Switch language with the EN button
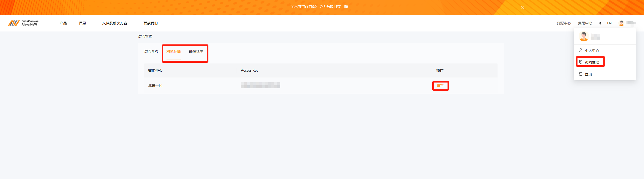The width and height of the screenshot is (644, 179). pyautogui.click(x=609, y=23)
